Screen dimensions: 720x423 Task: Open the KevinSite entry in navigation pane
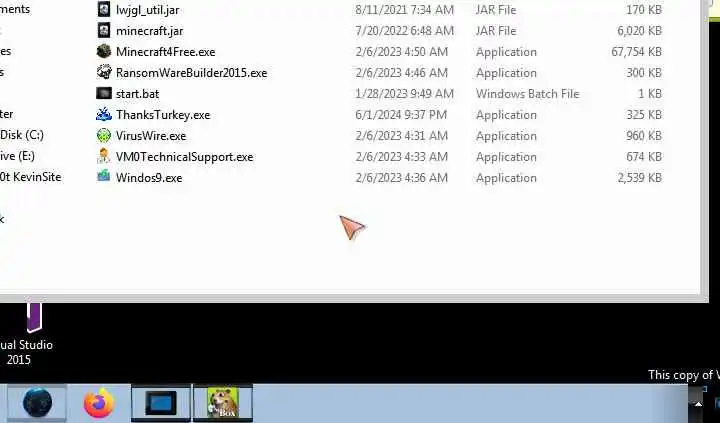click(30, 177)
